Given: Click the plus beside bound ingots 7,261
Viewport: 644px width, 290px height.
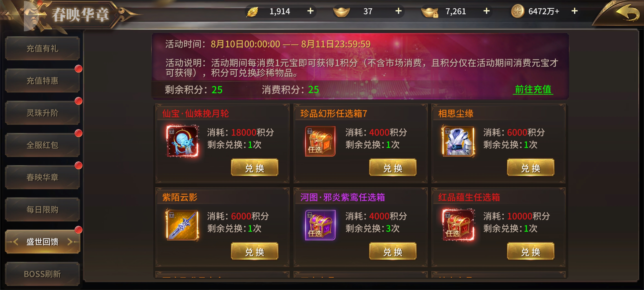Looking at the screenshot, I should pyautogui.click(x=486, y=11).
